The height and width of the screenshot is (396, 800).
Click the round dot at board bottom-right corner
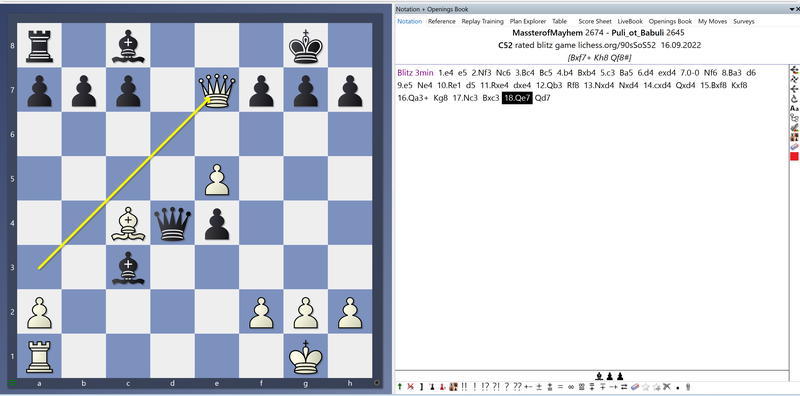pos(377,382)
